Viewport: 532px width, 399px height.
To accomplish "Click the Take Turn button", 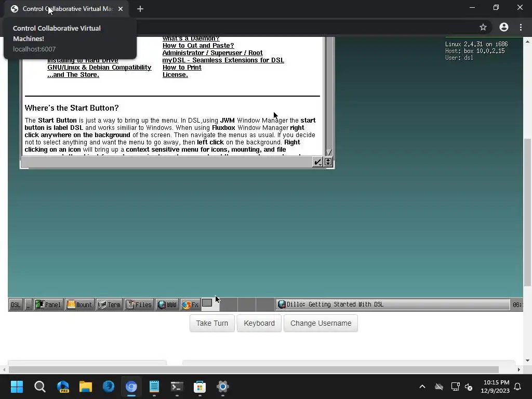I will (x=212, y=323).
